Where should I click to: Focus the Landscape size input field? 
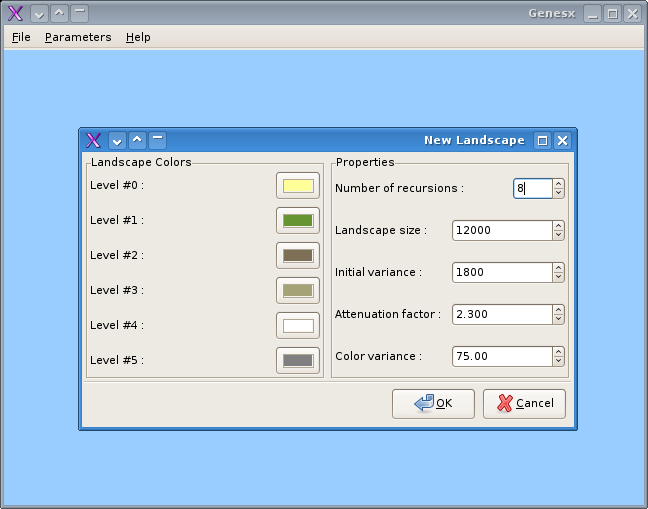coord(500,230)
